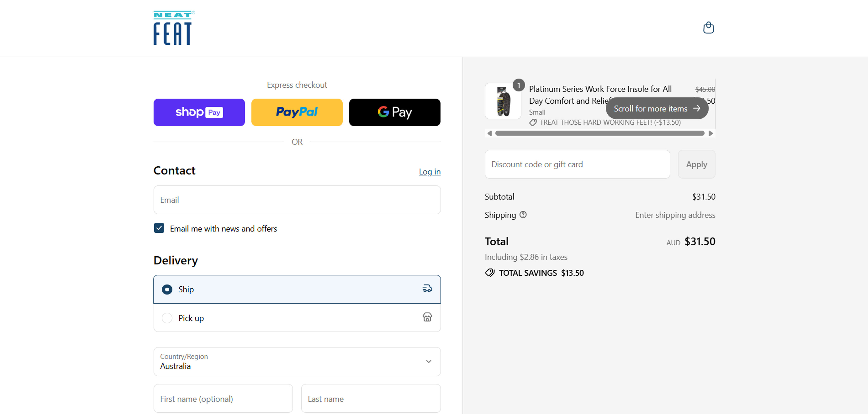Click the Platinum Series Work Force Insole title
868x414 pixels.
(600, 95)
